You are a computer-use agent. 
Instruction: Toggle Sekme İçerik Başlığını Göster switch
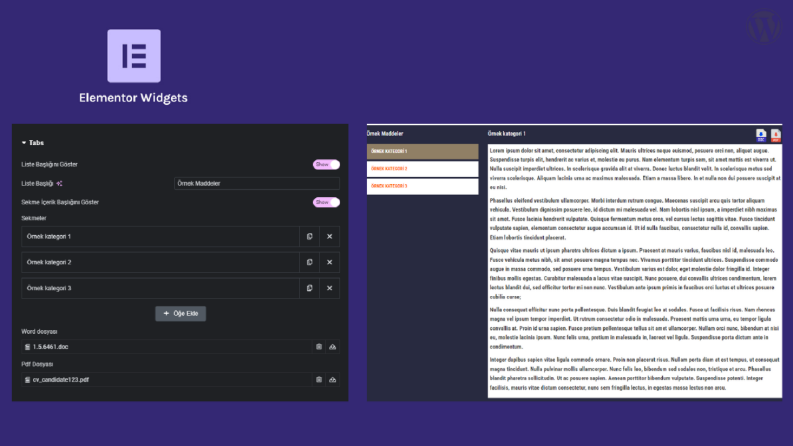tap(326, 202)
